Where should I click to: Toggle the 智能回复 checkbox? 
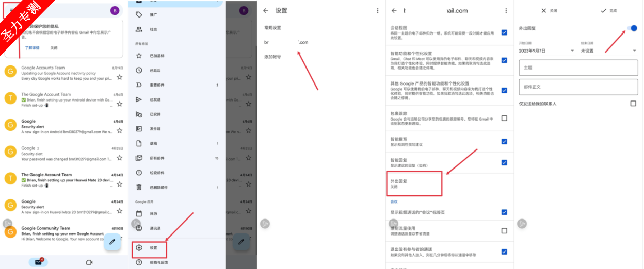pyautogui.click(x=504, y=162)
